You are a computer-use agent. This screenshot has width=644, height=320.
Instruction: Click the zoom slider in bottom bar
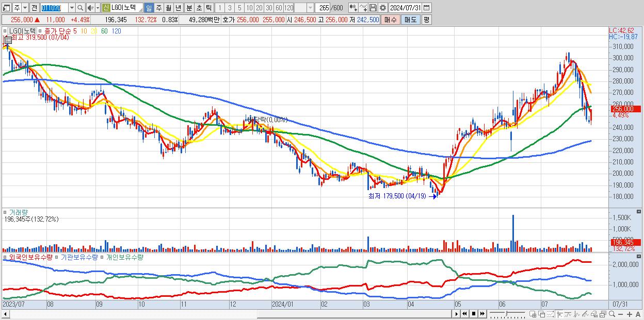(x=507, y=314)
